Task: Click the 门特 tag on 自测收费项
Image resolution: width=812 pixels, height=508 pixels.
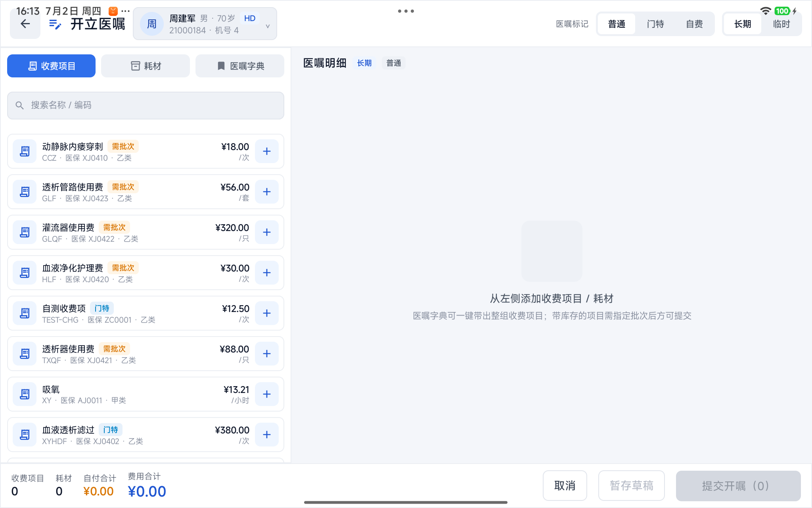Action: pyautogui.click(x=102, y=308)
